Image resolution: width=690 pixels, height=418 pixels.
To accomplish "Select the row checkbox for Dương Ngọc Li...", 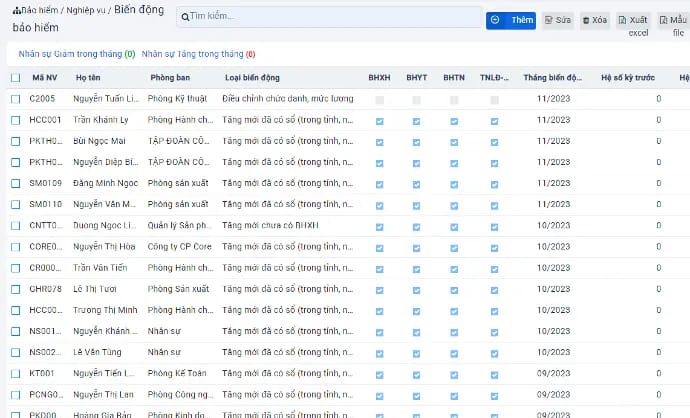I will pyautogui.click(x=15, y=226).
